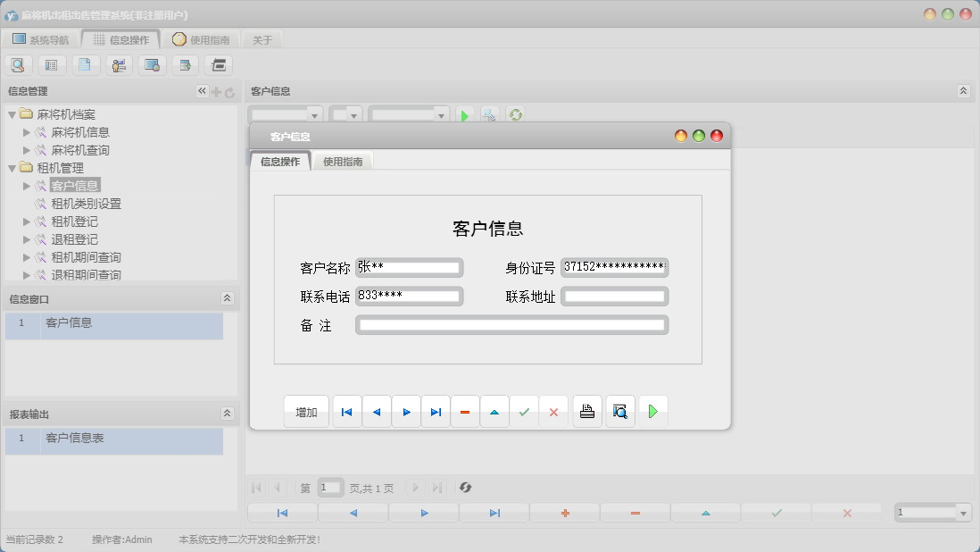
Task: Open the report document icon in the toolbar
Action: click(x=85, y=64)
